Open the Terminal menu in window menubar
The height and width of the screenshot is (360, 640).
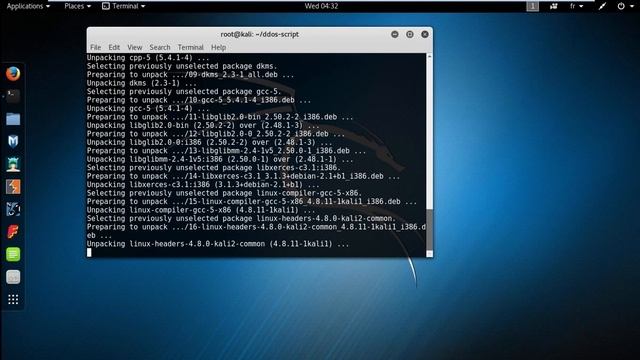click(190, 47)
